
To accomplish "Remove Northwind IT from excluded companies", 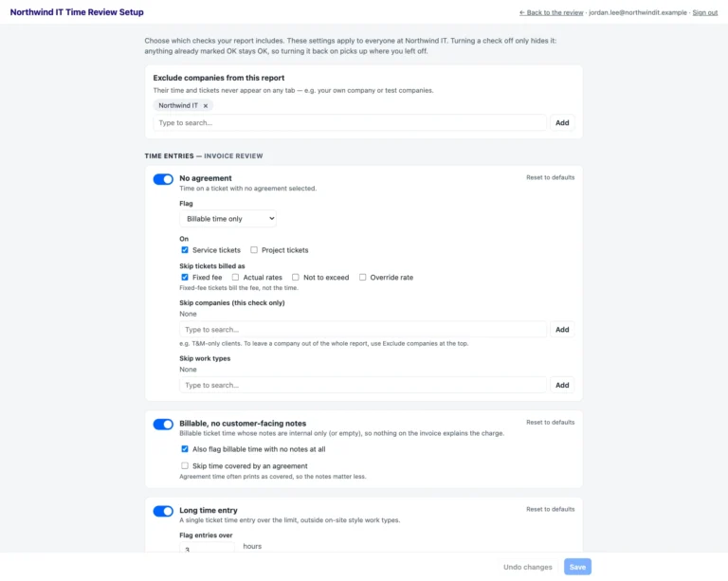I will click(x=205, y=106).
